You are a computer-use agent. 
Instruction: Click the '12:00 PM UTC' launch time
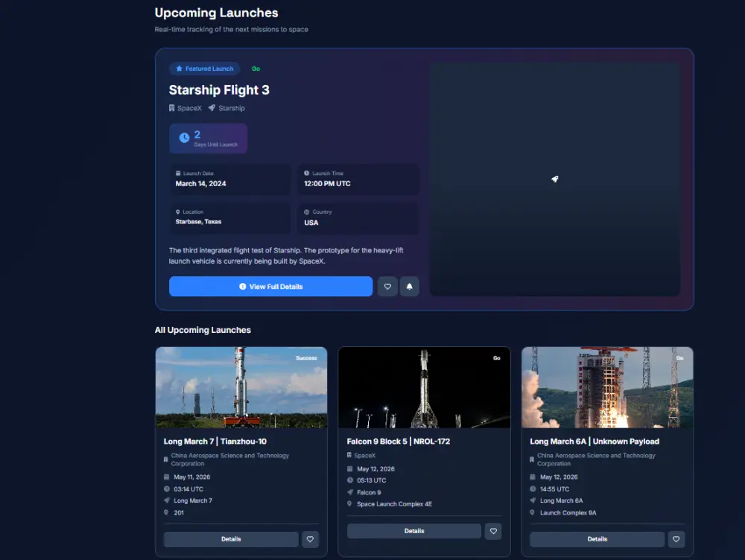coord(327,184)
